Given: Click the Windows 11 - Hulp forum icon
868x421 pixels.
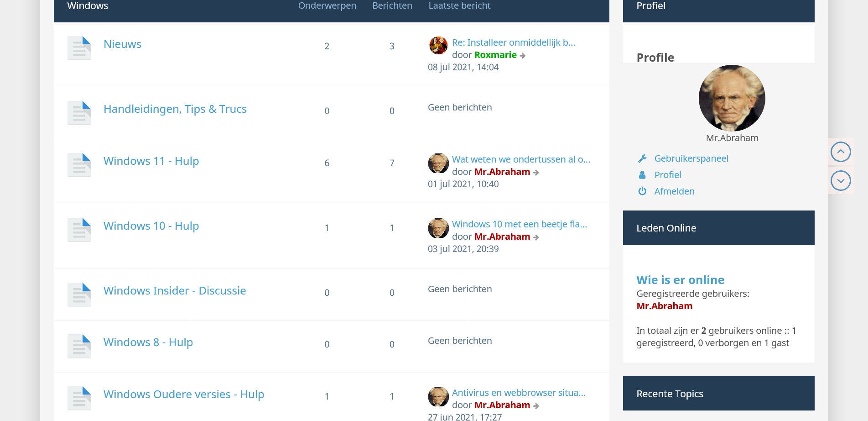Looking at the screenshot, I should coord(79,165).
